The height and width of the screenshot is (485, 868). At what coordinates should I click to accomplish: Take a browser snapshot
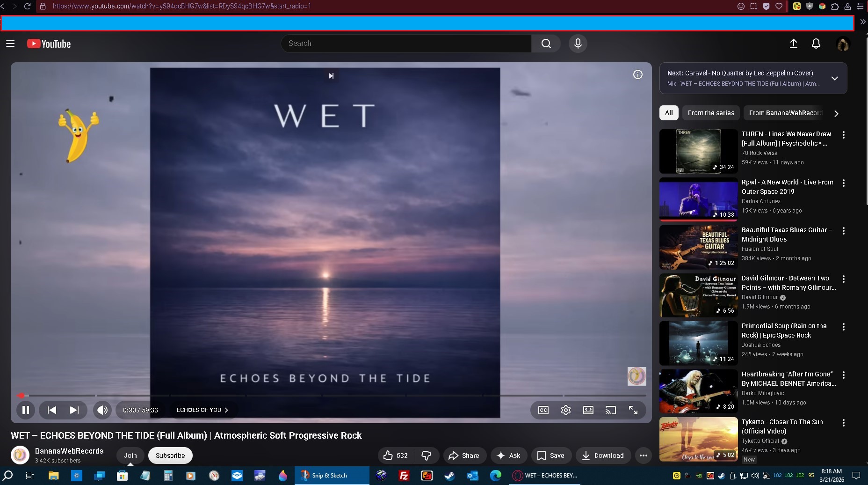[x=753, y=6]
